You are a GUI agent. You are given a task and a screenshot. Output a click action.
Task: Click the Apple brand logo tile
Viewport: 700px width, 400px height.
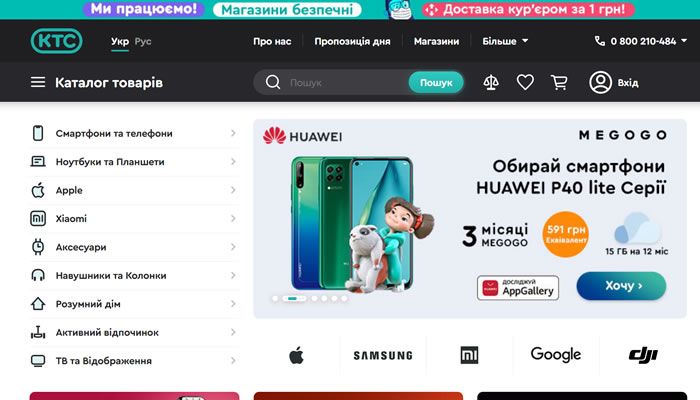click(x=296, y=355)
